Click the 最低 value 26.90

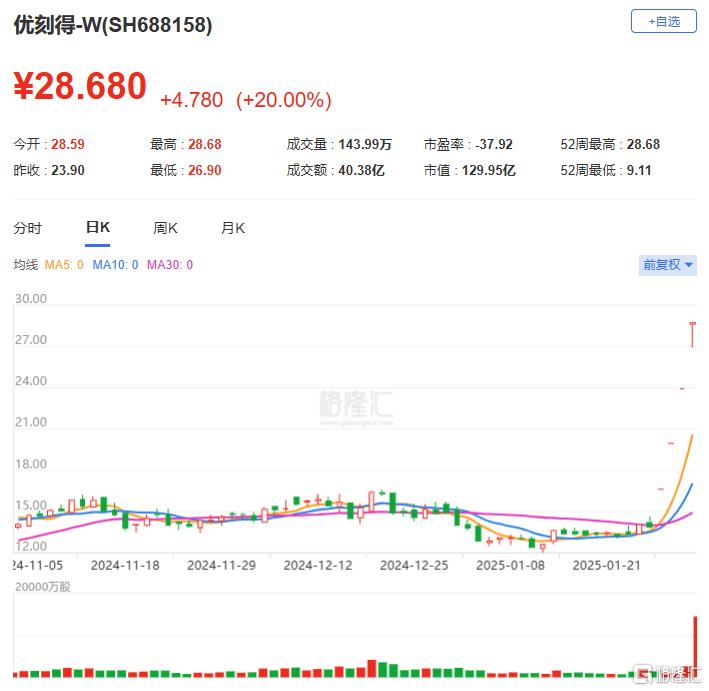(x=205, y=170)
